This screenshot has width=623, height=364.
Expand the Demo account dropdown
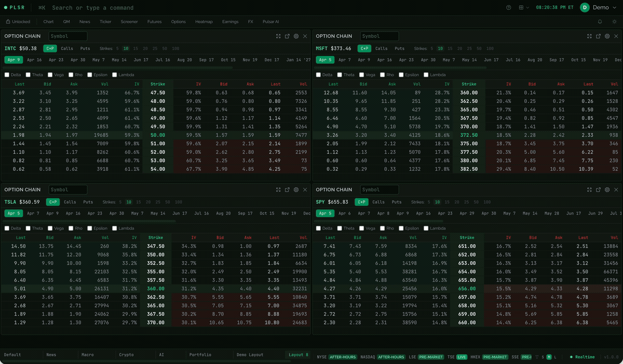614,8
